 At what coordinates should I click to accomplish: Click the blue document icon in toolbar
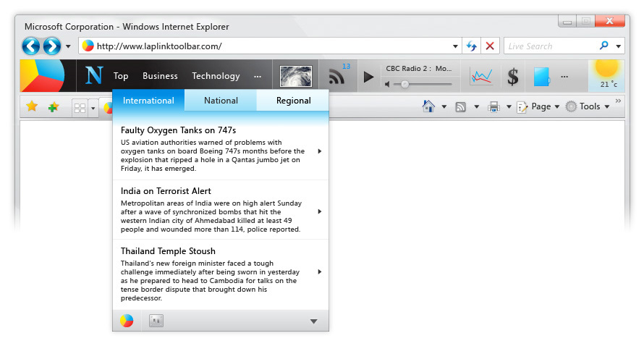click(x=541, y=76)
